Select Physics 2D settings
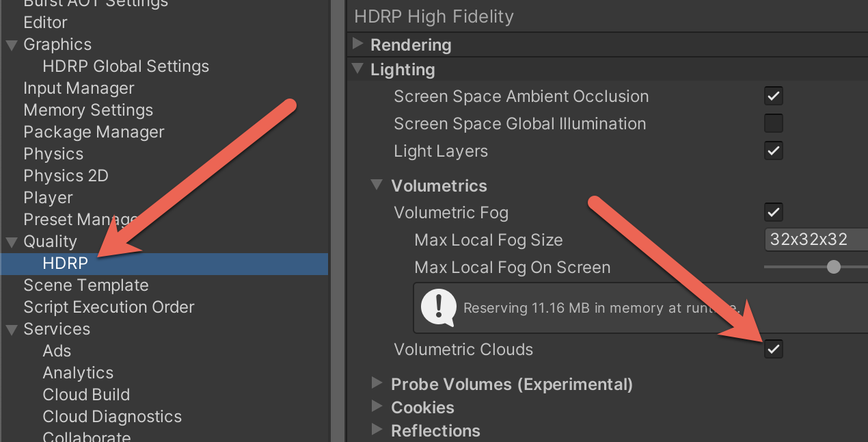The width and height of the screenshot is (868, 442). point(66,176)
